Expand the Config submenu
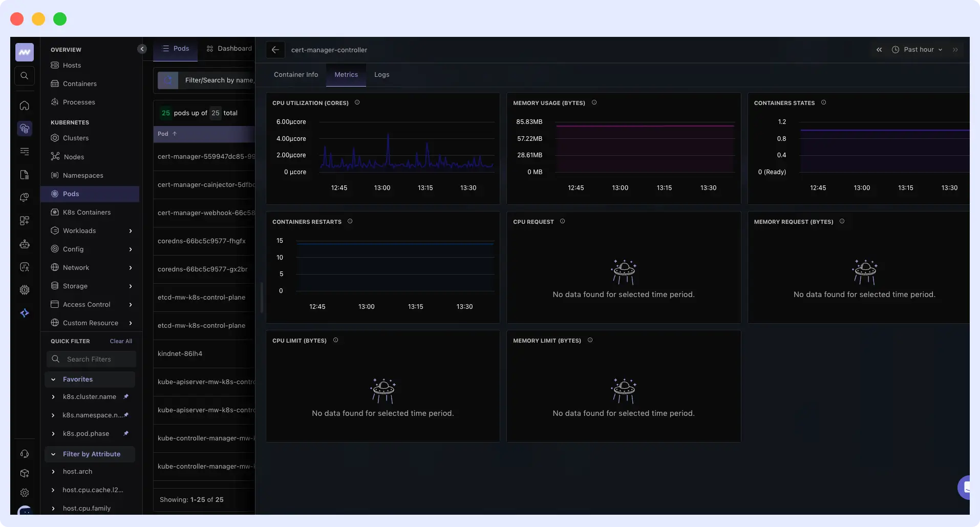The height and width of the screenshot is (527, 980). pos(131,249)
